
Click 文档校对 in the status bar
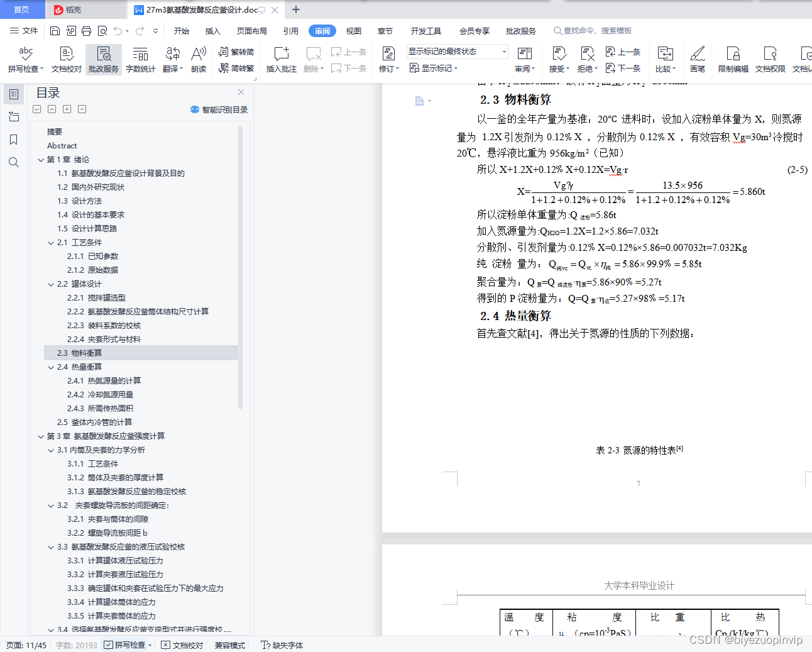(x=182, y=645)
